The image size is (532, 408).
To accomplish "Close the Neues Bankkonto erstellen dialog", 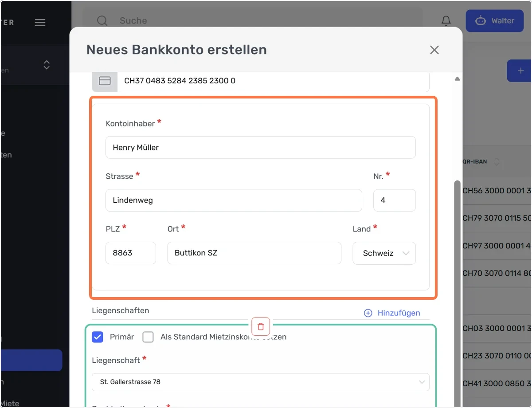I will pos(434,50).
